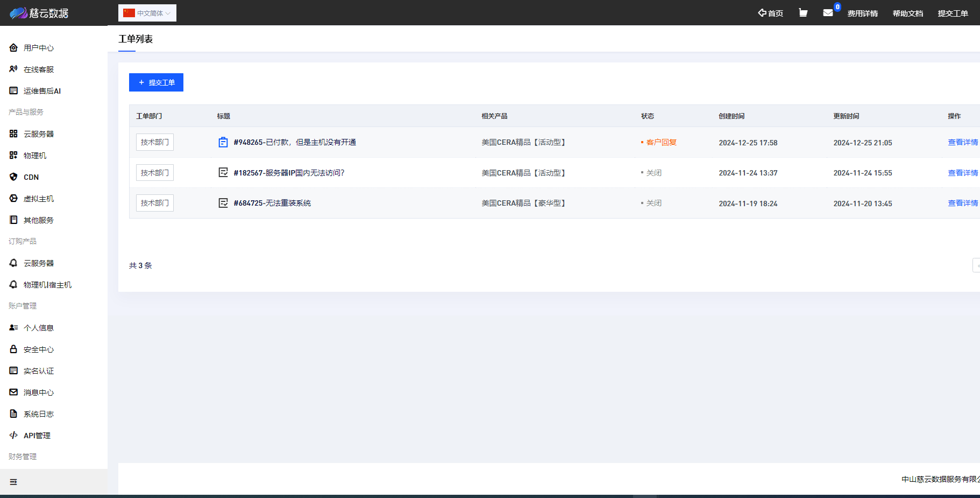Click the bell icon beside 物理机|宿主机

point(13,284)
